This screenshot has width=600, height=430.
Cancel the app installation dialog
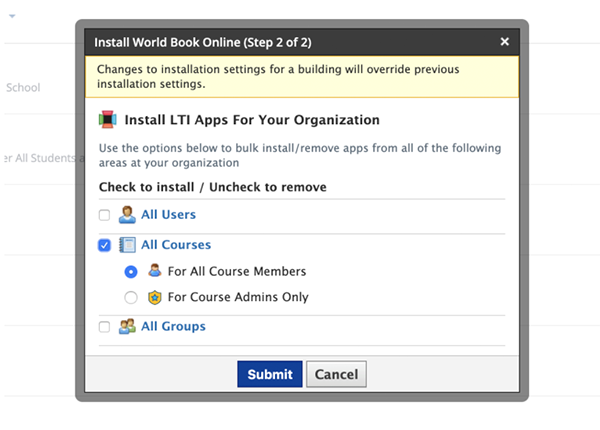click(x=336, y=374)
